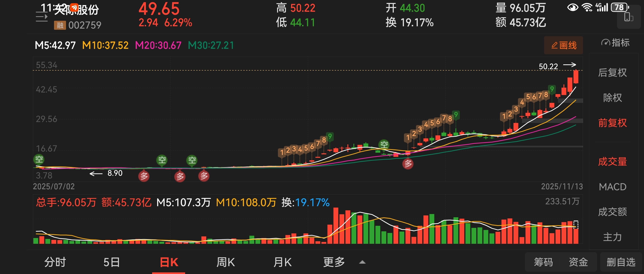Switch sub-chart to MACD indicator
The image size is (644, 274).
pyautogui.click(x=612, y=187)
